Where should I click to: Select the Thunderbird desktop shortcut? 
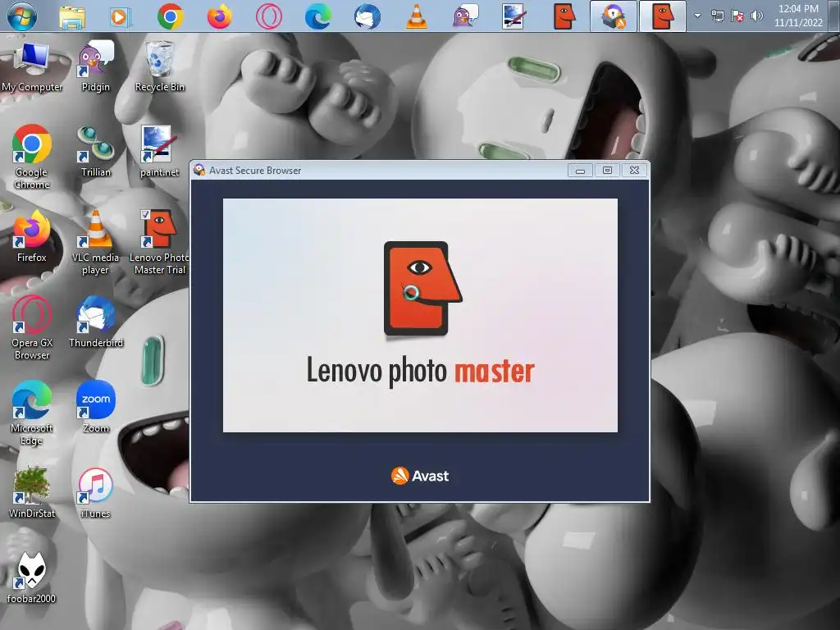click(95, 322)
